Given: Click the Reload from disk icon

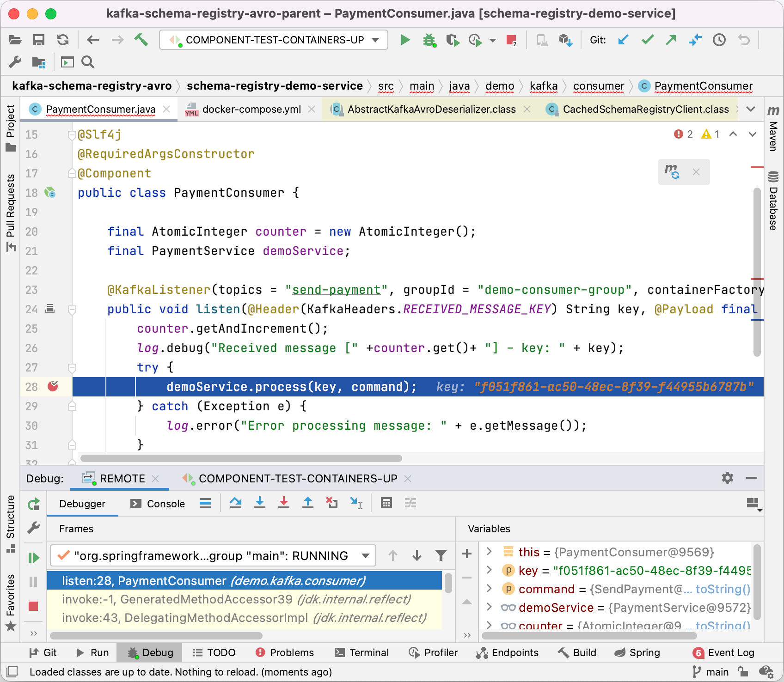Looking at the screenshot, I should point(63,40).
